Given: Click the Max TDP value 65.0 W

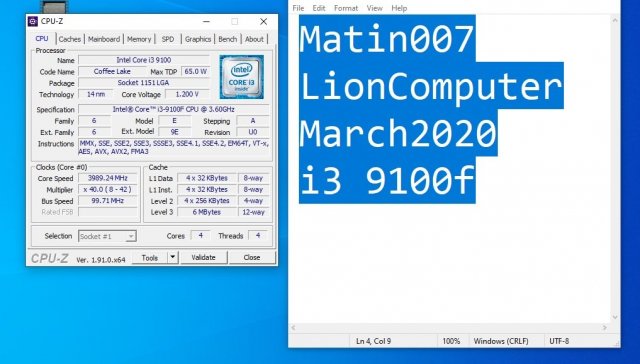Looking at the screenshot, I should [x=196, y=71].
